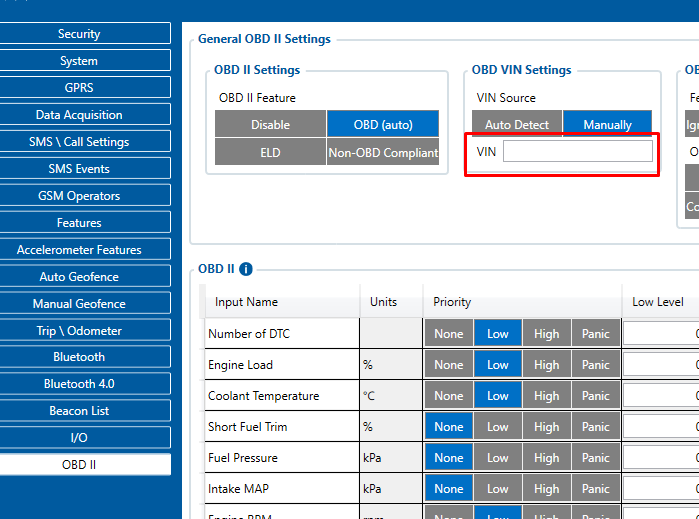Click the Intake MAP Low Level field
Viewport: 699px width, 519px height.
pos(662,489)
